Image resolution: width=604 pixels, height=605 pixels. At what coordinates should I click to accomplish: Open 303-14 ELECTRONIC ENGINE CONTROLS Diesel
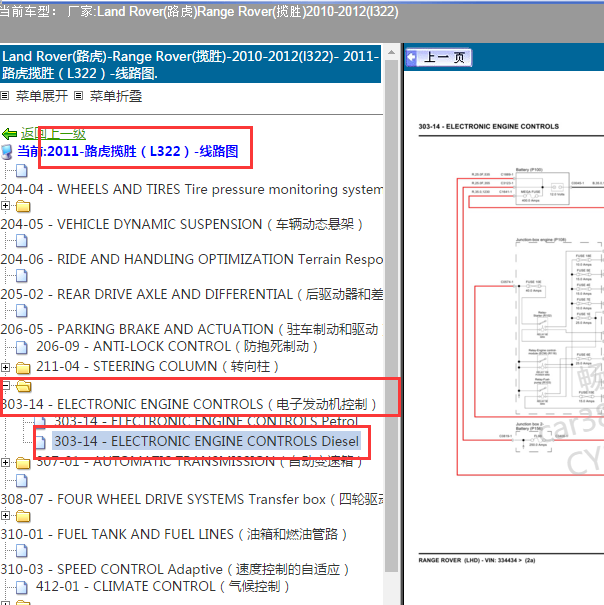tap(206, 441)
